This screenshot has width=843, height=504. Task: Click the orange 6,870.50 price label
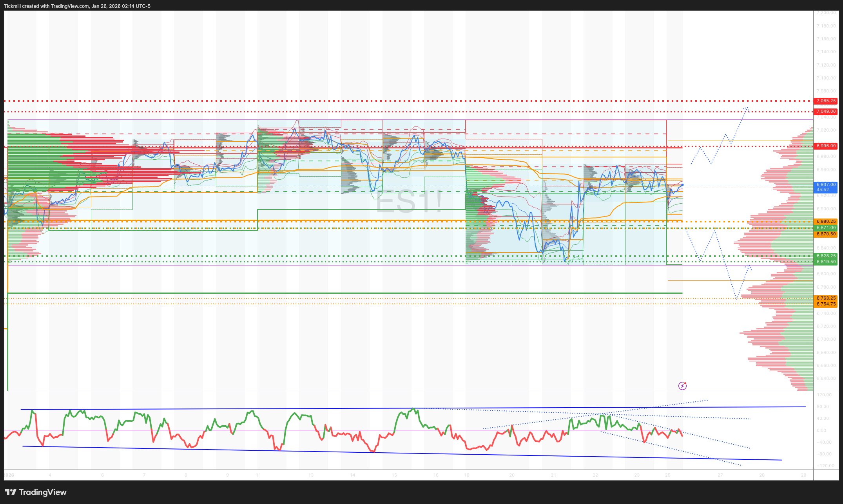(x=826, y=234)
